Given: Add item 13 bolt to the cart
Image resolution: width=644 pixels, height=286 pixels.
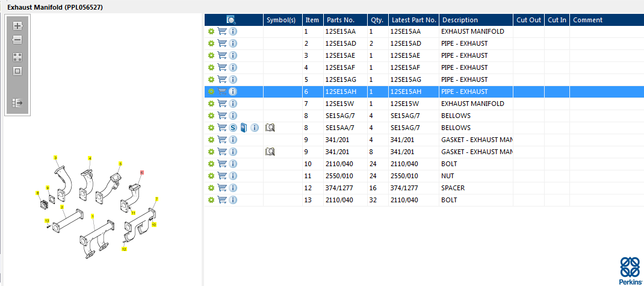Looking at the screenshot, I should [x=221, y=200].
